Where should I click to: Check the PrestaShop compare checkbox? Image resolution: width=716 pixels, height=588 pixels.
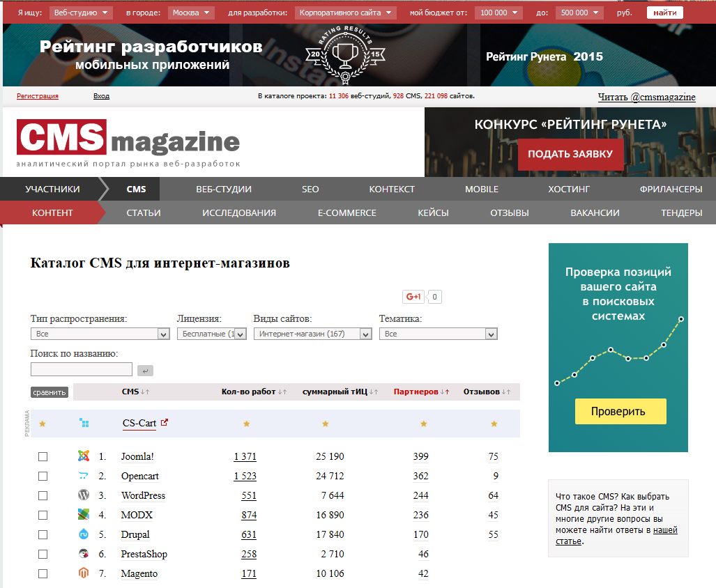pyautogui.click(x=43, y=555)
